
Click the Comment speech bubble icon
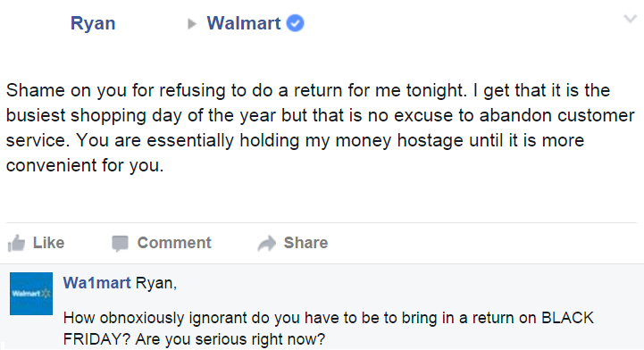tap(121, 244)
